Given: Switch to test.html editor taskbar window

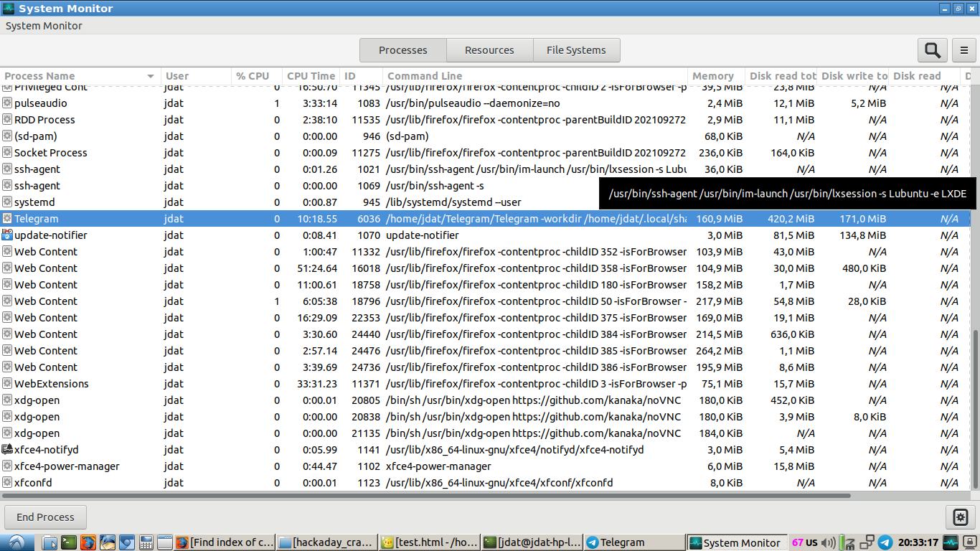Looking at the screenshot, I should pos(429,542).
